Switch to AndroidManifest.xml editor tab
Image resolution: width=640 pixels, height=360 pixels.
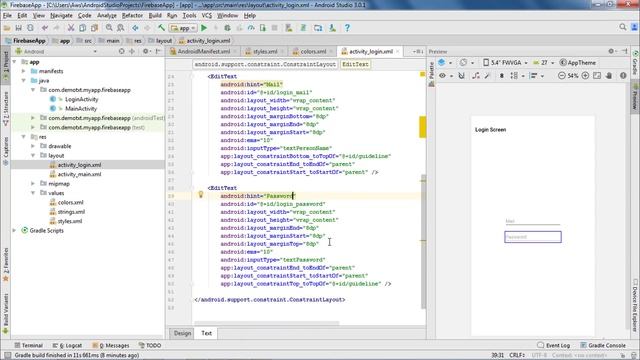[x=203, y=51]
